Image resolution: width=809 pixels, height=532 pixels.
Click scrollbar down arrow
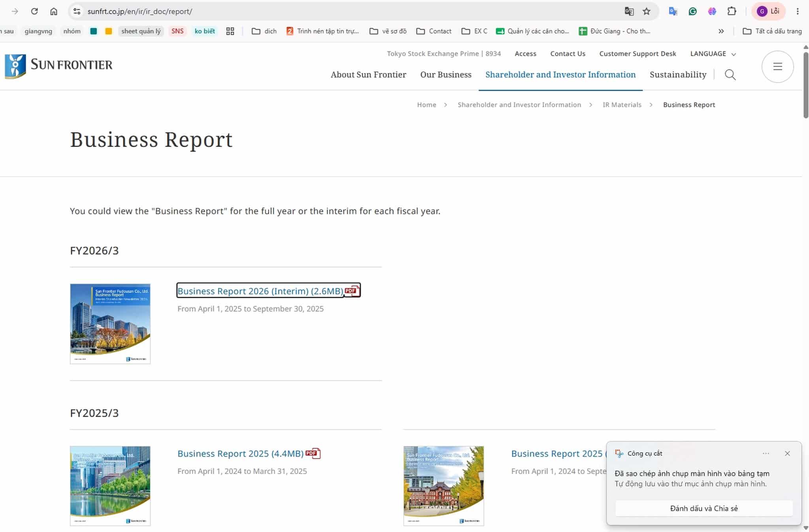[x=806, y=528]
